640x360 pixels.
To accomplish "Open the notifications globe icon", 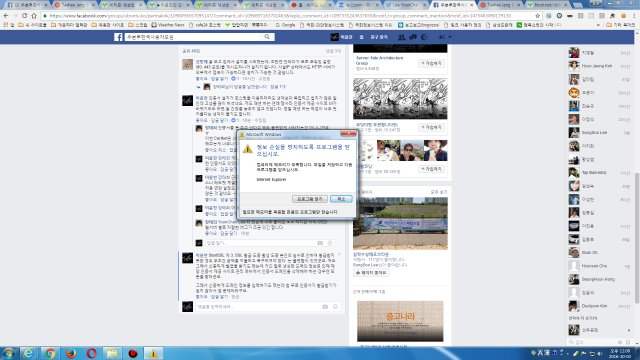I will [x=424, y=37].
